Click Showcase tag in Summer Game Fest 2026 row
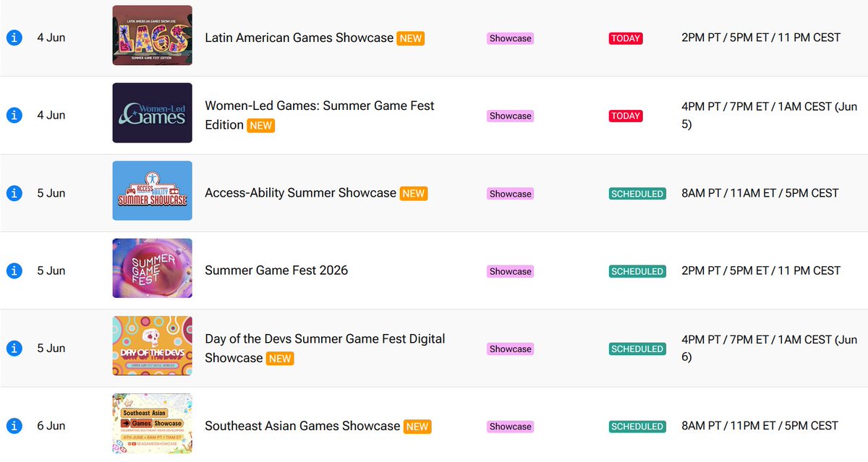 click(511, 271)
